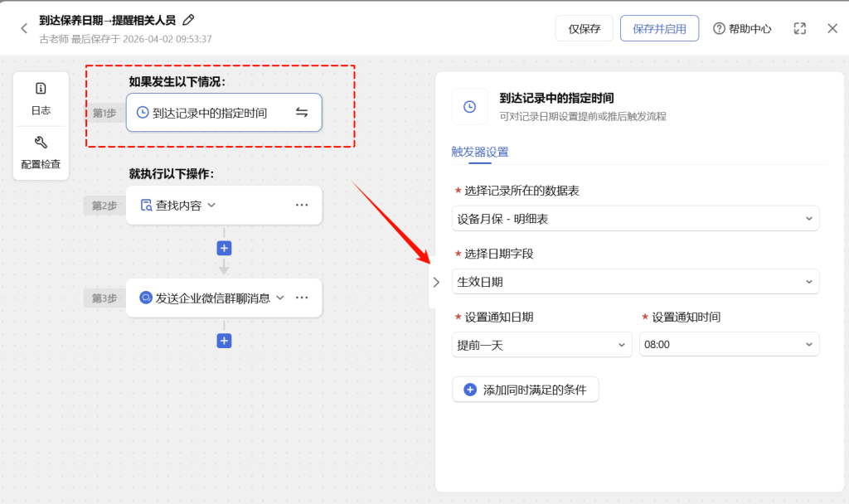This screenshot has width=849, height=504.
Task: Click 保存并启用 button
Action: tap(659, 29)
